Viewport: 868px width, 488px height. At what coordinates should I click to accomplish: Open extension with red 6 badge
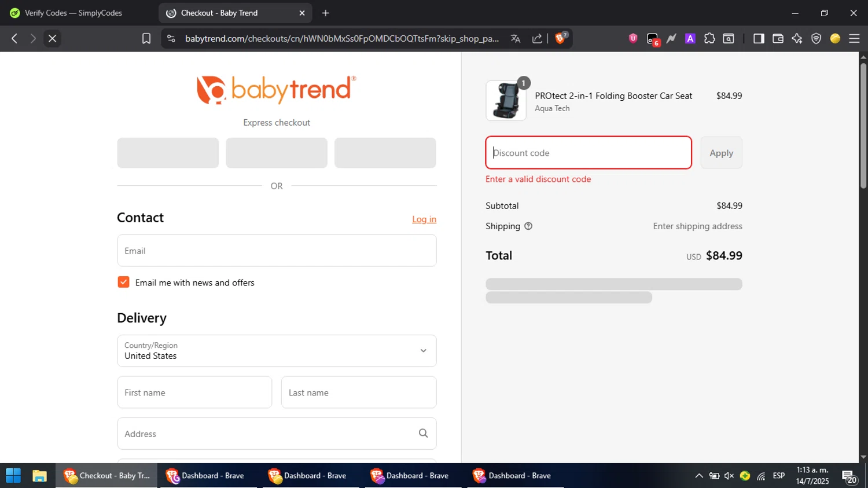(653, 39)
